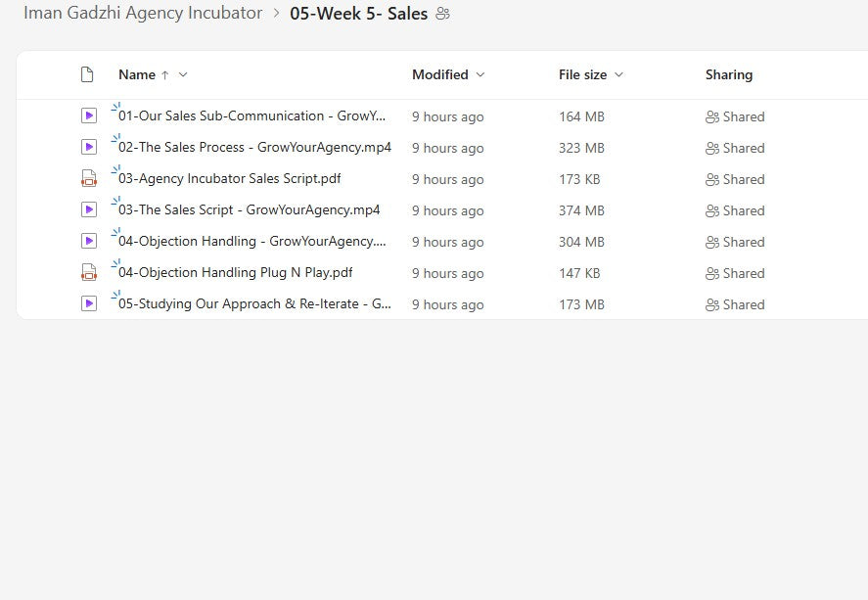This screenshot has height=600, width=868.
Task: Click the Sharing column header
Action: pos(729,74)
